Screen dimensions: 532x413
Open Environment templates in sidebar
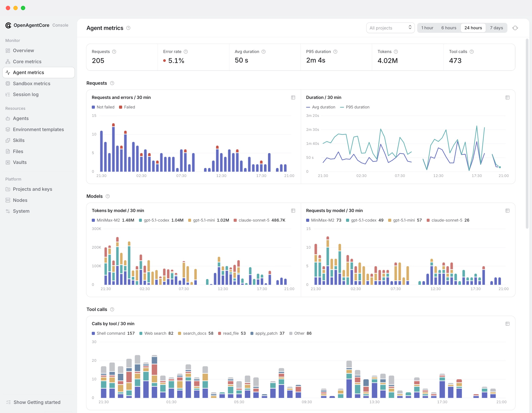(x=39, y=130)
